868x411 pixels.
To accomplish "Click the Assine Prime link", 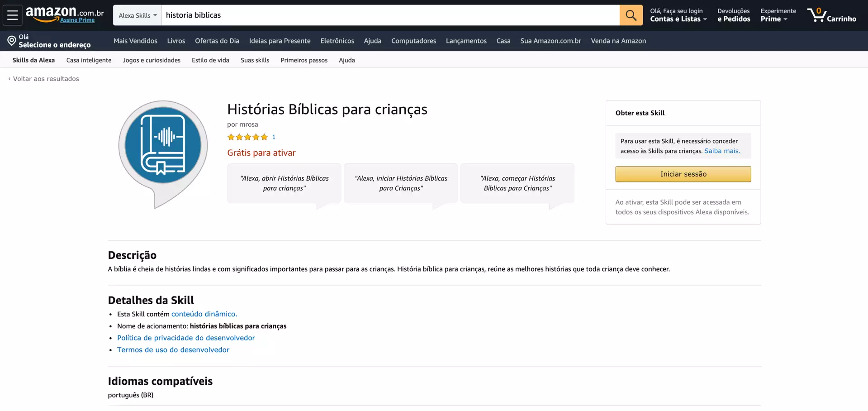I will [77, 20].
